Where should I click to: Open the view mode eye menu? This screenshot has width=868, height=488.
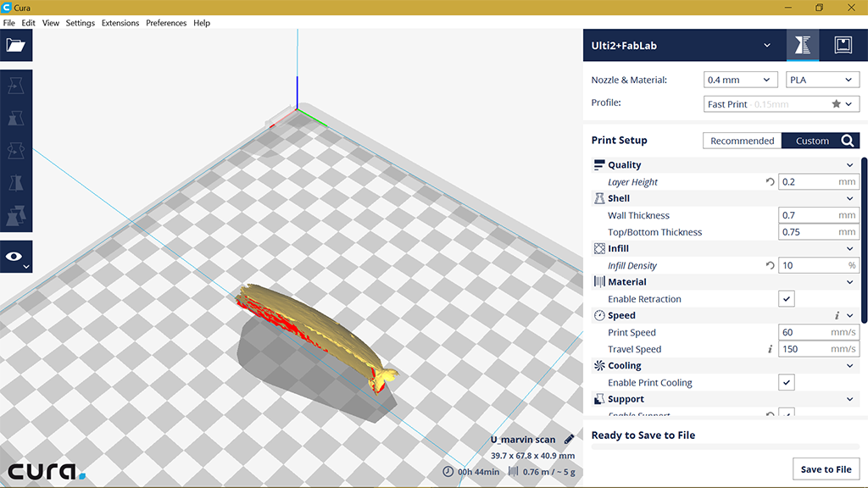[15, 257]
